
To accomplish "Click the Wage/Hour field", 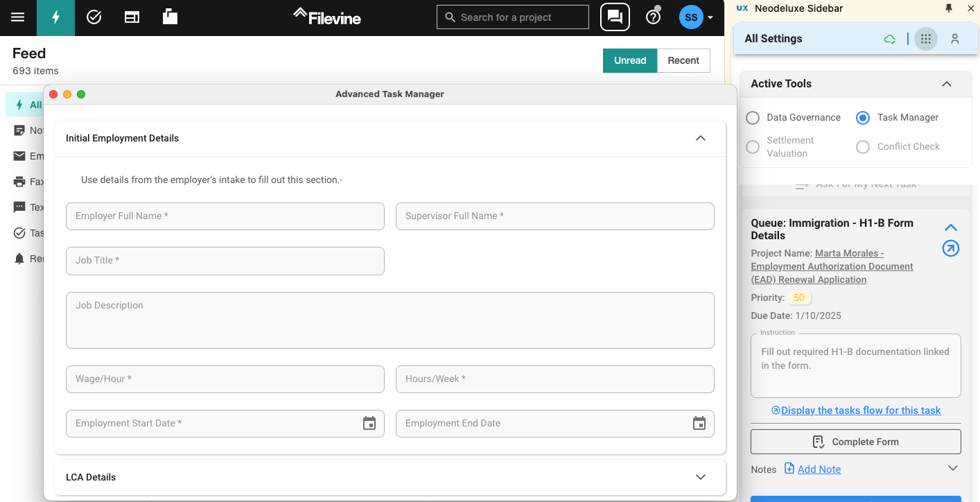I will coord(225,379).
